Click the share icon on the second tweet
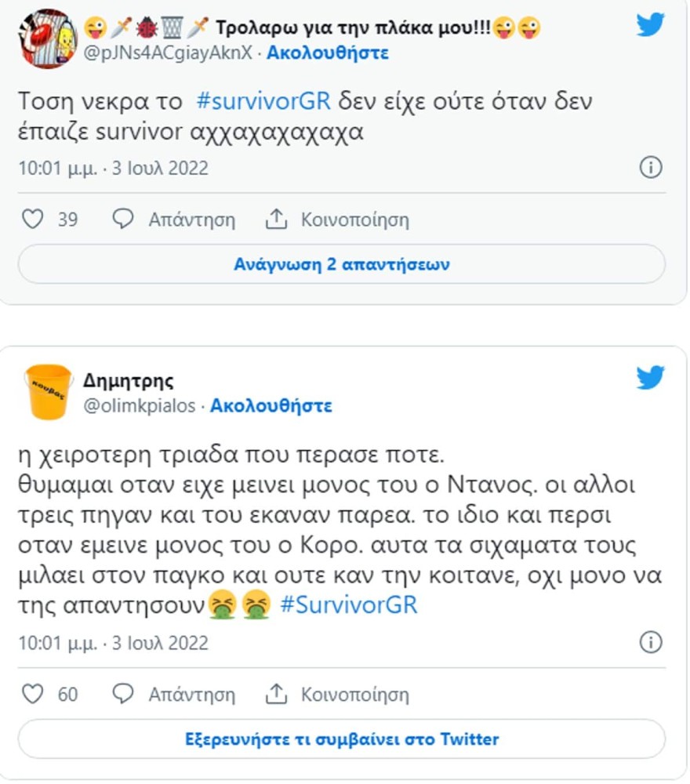The width and height of the screenshot is (690, 784). click(x=275, y=694)
